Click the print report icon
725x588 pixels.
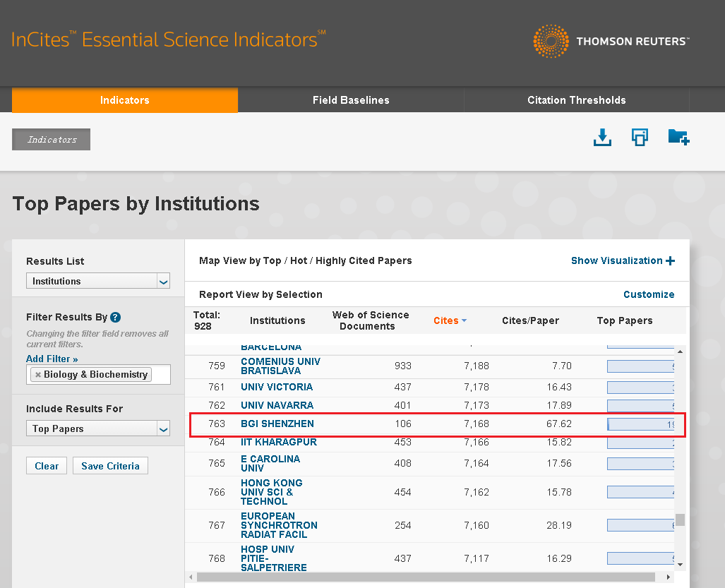[640, 137]
